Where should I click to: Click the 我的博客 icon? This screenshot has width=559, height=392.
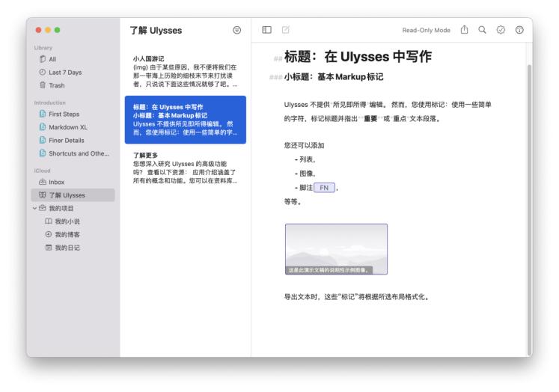(49, 234)
